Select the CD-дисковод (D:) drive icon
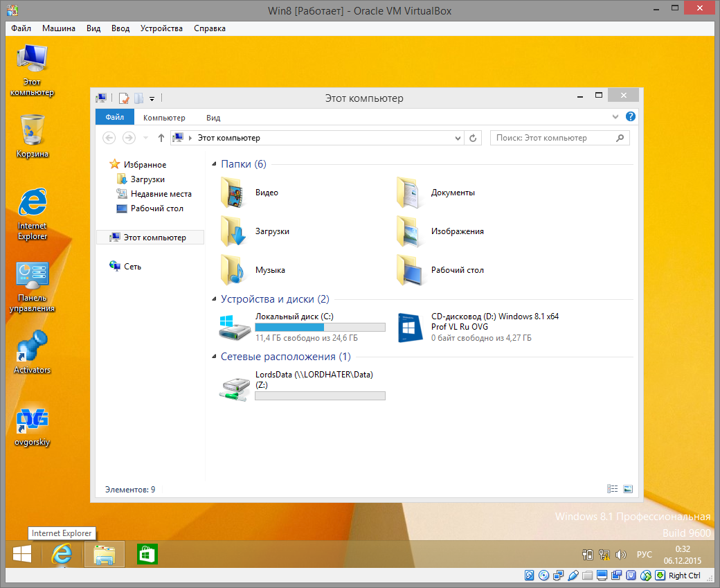Screen dimensions: 720x588 tap(410, 327)
